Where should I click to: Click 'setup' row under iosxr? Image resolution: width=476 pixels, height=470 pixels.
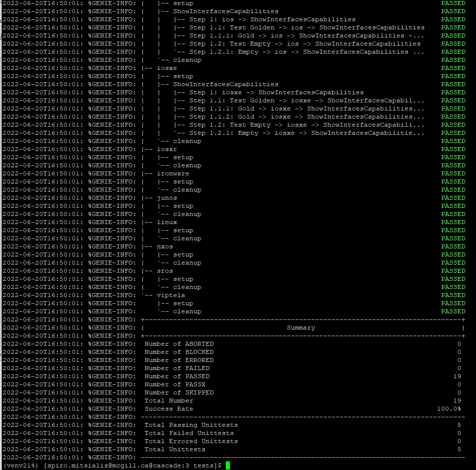tap(183, 157)
